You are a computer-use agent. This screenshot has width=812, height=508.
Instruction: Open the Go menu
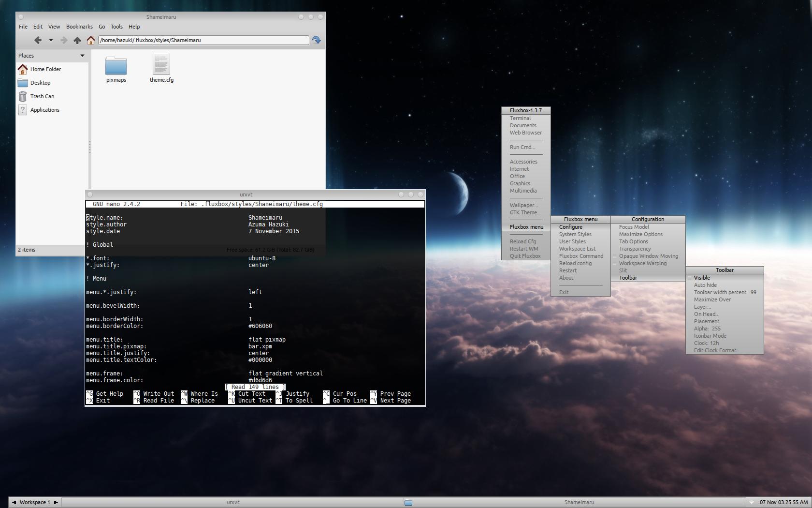(x=101, y=27)
